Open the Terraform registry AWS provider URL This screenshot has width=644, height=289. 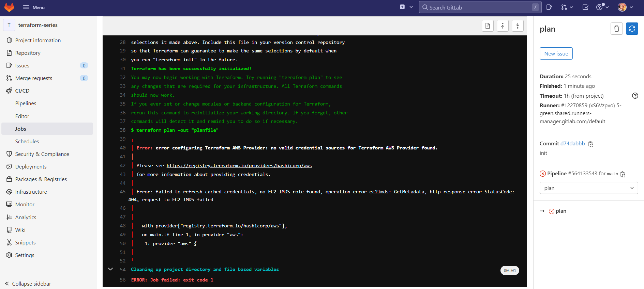click(x=239, y=165)
